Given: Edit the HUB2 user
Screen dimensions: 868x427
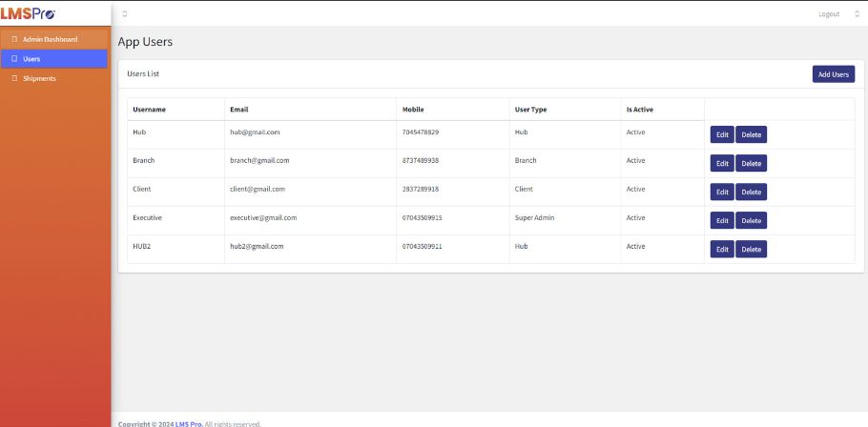Looking at the screenshot, I should 721,249.
